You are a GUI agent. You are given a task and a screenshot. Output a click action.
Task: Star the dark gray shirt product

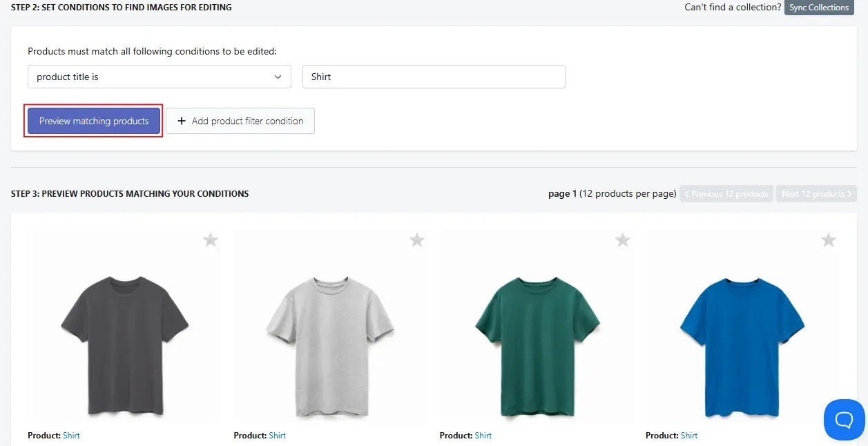point(211,240)
